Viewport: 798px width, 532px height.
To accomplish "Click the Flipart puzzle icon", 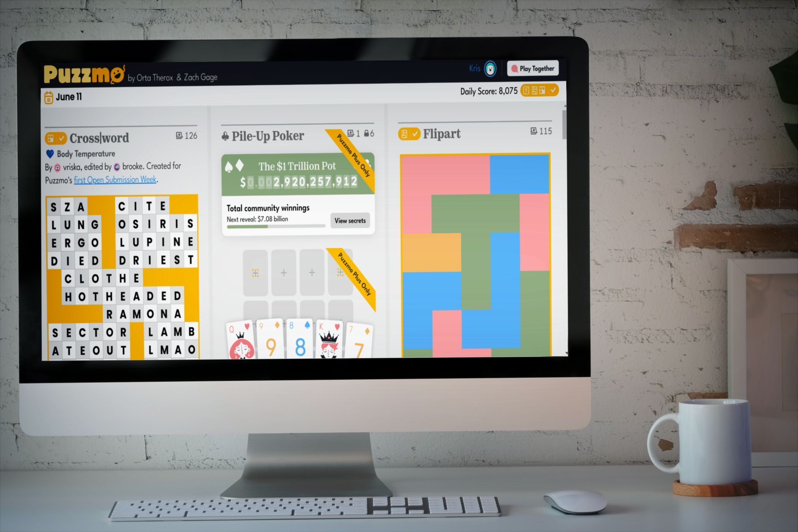I will [406, 132].
